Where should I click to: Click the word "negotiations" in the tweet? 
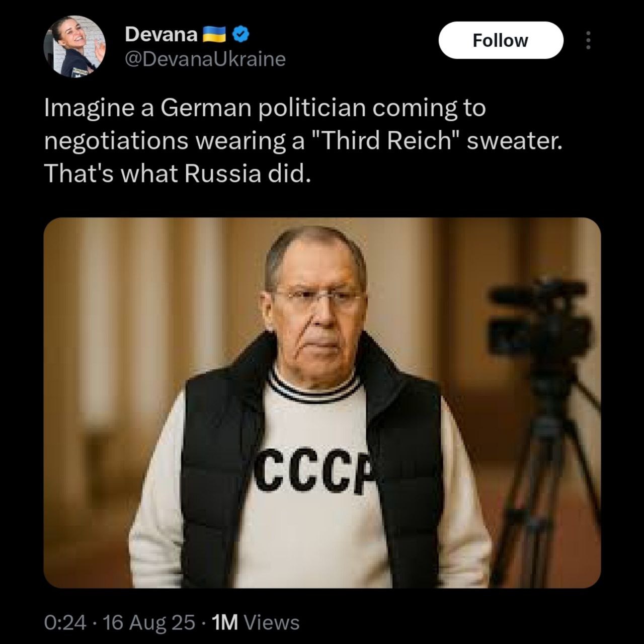[116, 142]
